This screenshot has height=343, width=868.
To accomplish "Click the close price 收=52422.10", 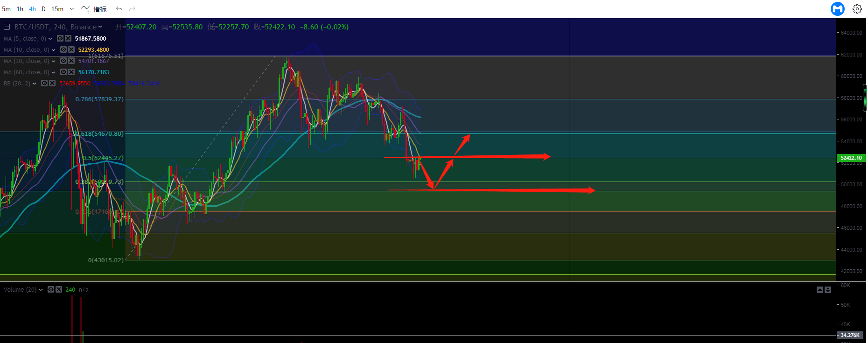I will pyautogui.click(x=274, y=27).
